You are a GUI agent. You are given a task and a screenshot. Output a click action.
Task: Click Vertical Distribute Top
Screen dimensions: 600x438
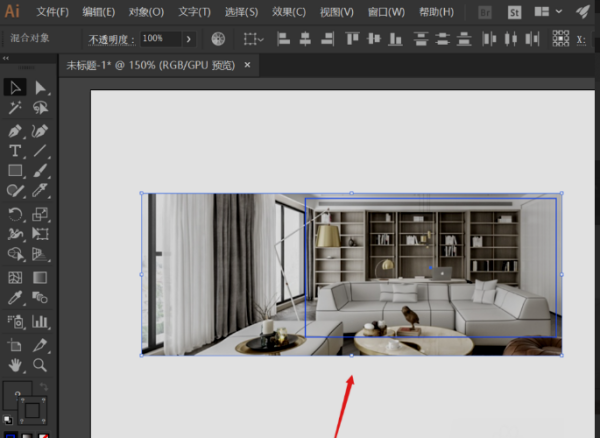point(421,39)
